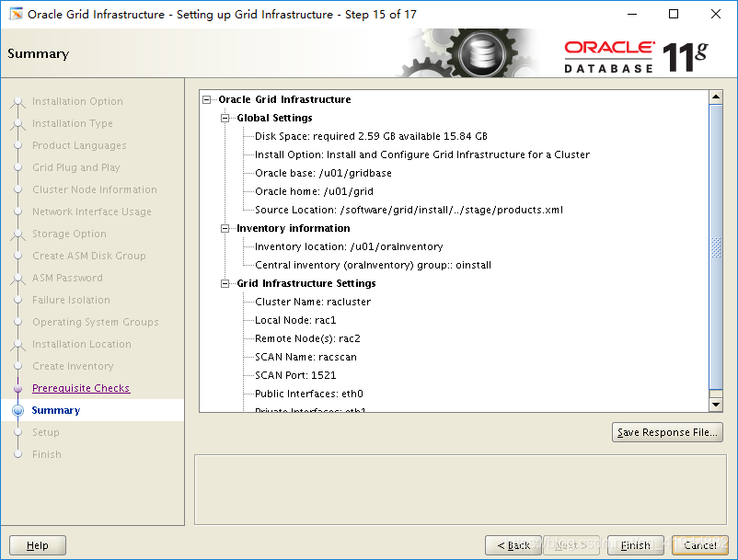Click the Oracle installer title bar icon
The width and height of the screenshot is (738, 560).
(16, 14)
